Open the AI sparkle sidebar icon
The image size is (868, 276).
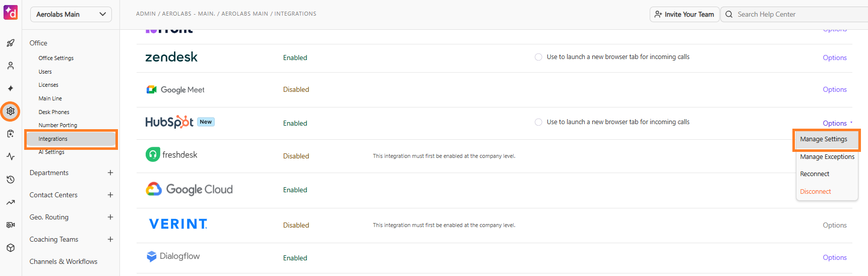click(11, 88)
